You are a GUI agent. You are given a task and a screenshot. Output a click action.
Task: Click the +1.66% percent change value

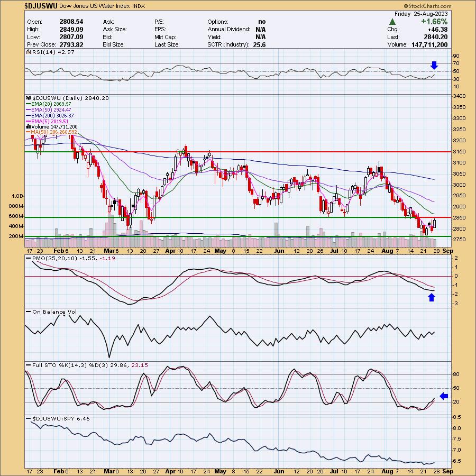[434, 22]
